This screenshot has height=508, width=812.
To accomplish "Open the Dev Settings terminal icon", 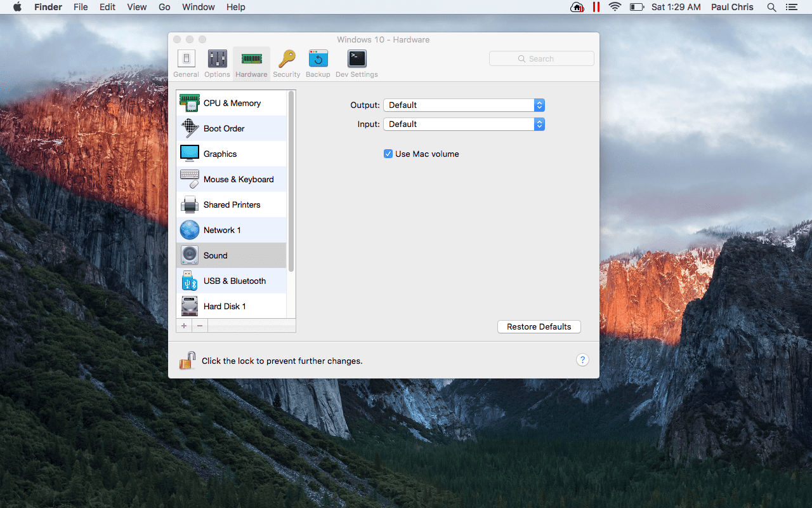I will point(357,58).
